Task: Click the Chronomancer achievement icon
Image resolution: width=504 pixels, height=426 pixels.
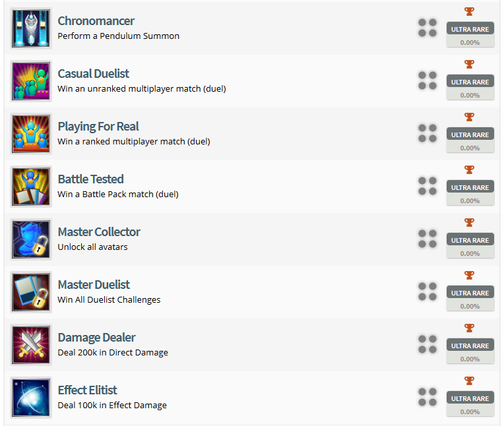Action: point(31,28)
